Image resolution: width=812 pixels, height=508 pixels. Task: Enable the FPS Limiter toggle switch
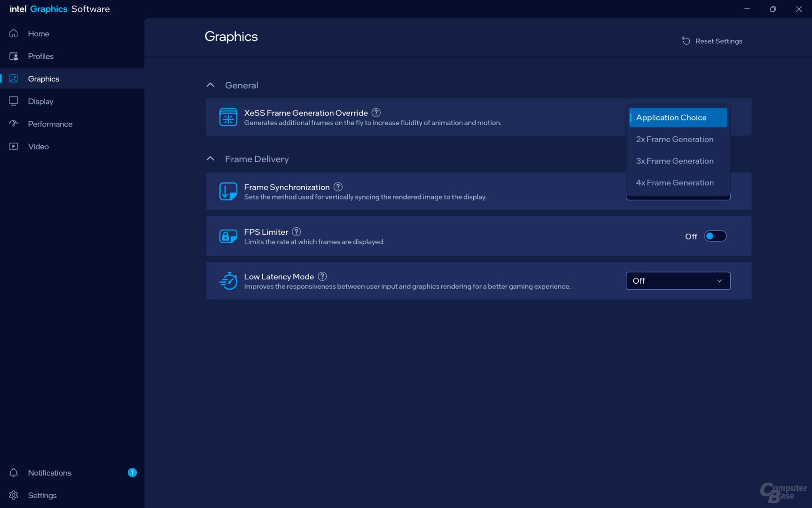[x=715, y=236]
